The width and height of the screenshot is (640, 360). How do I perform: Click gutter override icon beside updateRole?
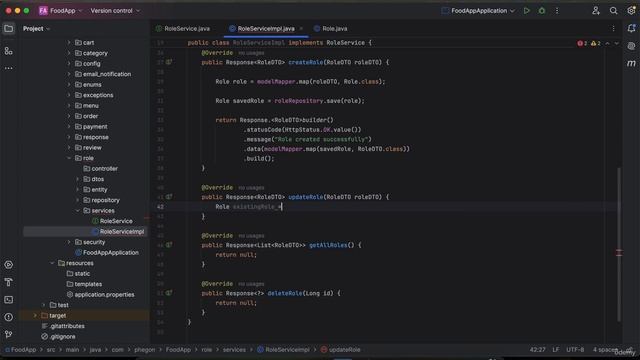pos(169,197)
